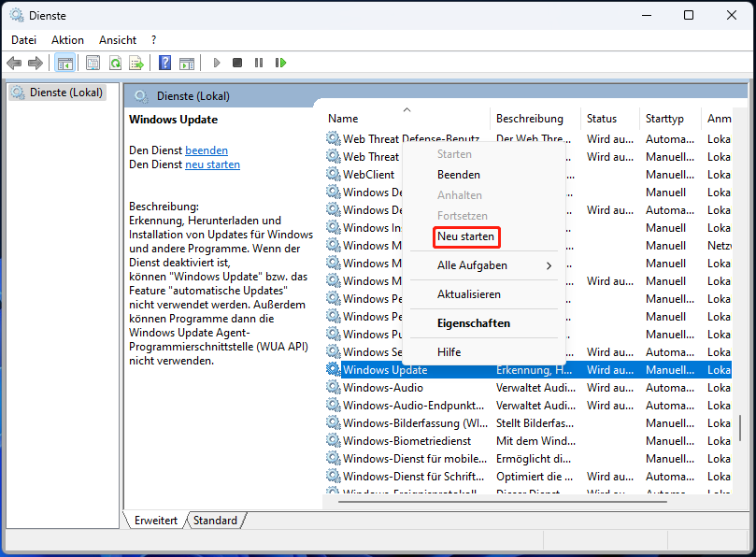This screenshot has height=557, width=756.
Task: Open the Aktion menu
Action: [67, 40]
